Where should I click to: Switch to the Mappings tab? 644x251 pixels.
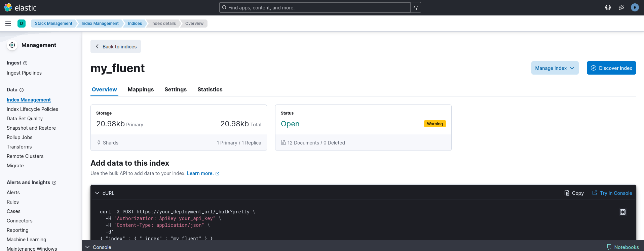click(141, 89)
